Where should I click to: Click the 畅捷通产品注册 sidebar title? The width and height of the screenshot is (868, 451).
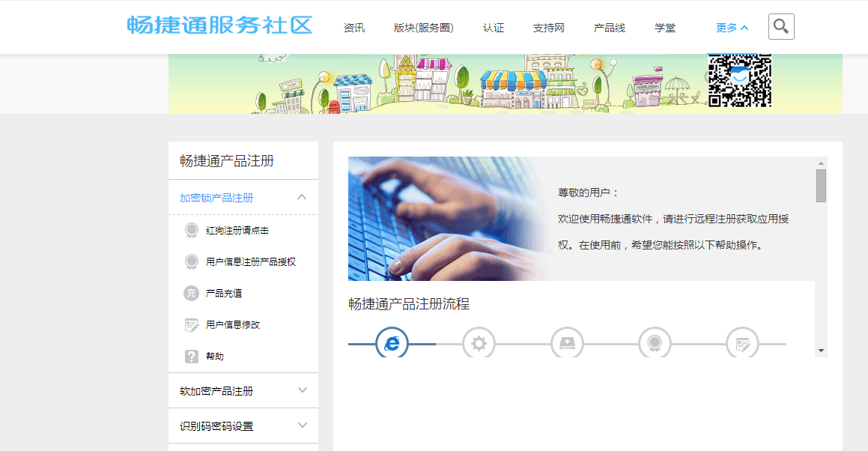pos(227,160)
